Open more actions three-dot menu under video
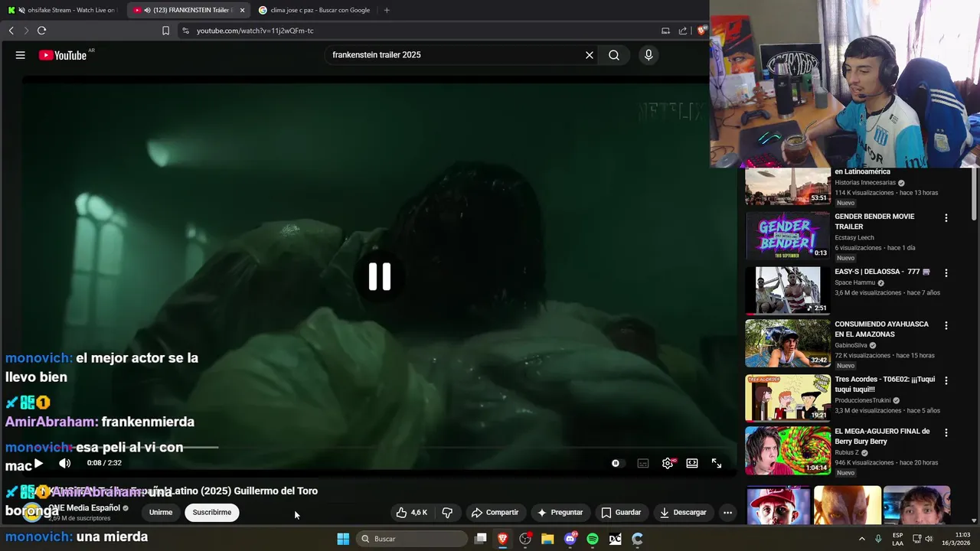Image resolution: width=980 pixels, height=551 pixels. [x=728, y=513]
